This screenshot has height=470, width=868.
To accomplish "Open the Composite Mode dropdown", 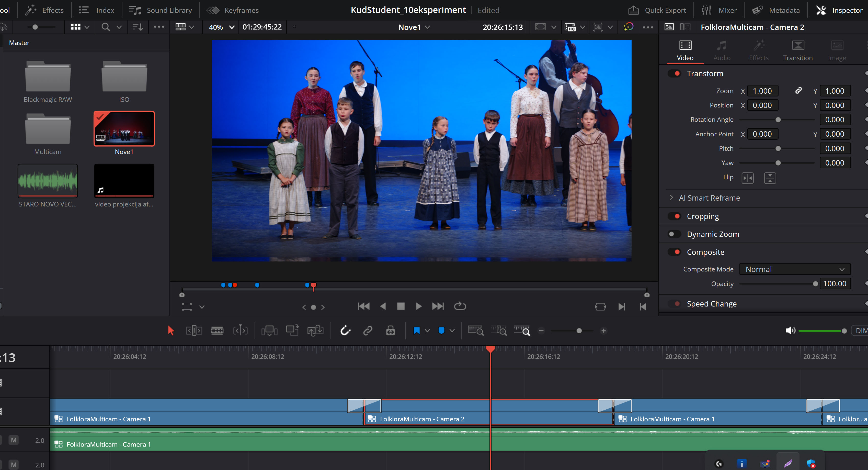I will (x=795, y=269).
